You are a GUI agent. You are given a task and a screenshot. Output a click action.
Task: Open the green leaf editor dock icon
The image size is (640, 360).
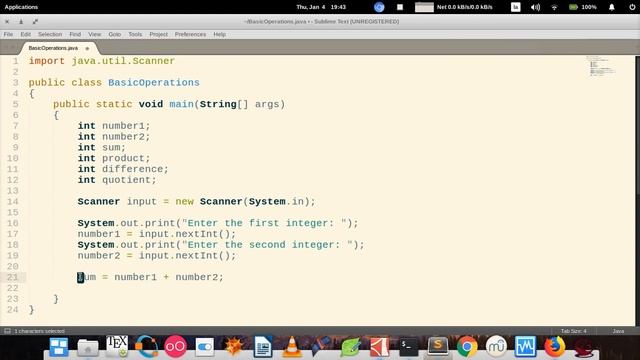tap(351, 347)
